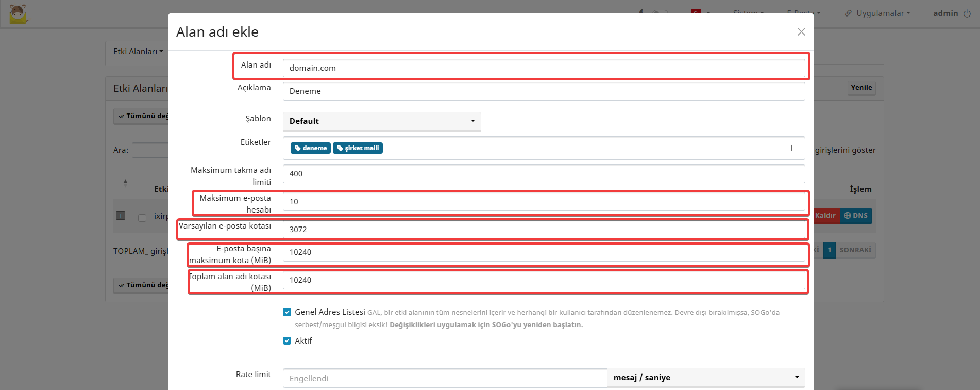Click the sort arrows in the table header
980x390 pixels.
pos(125,183)
